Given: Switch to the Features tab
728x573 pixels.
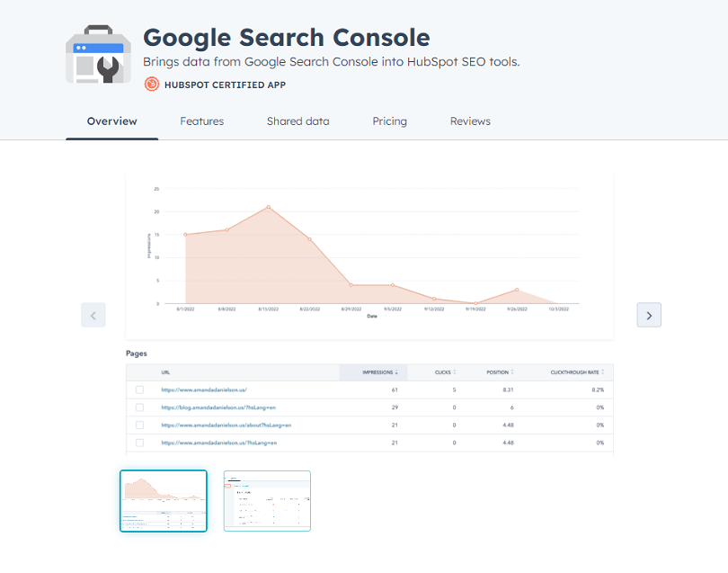Looking at the screenshot, I should pyautogui.click(x=202, y=121).
